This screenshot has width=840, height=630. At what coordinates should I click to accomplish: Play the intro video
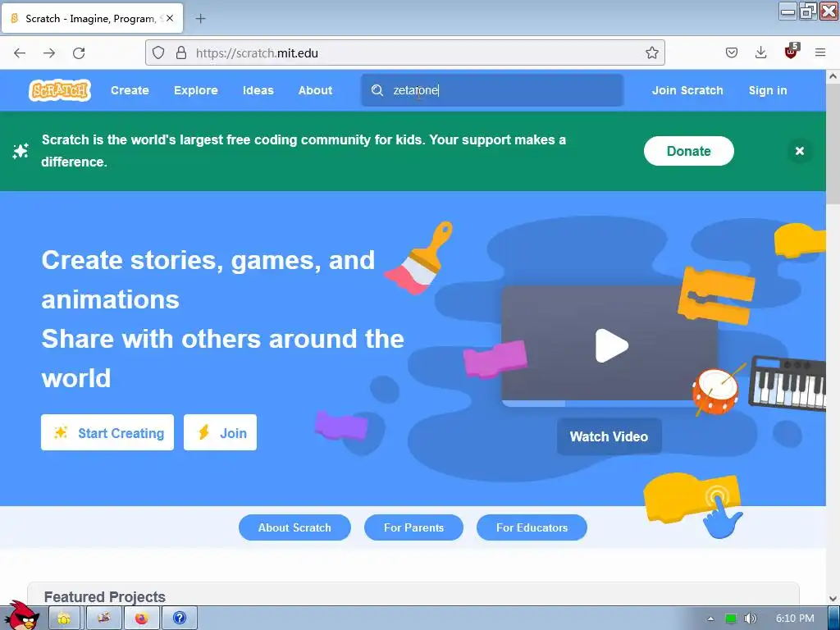[611, 345]
